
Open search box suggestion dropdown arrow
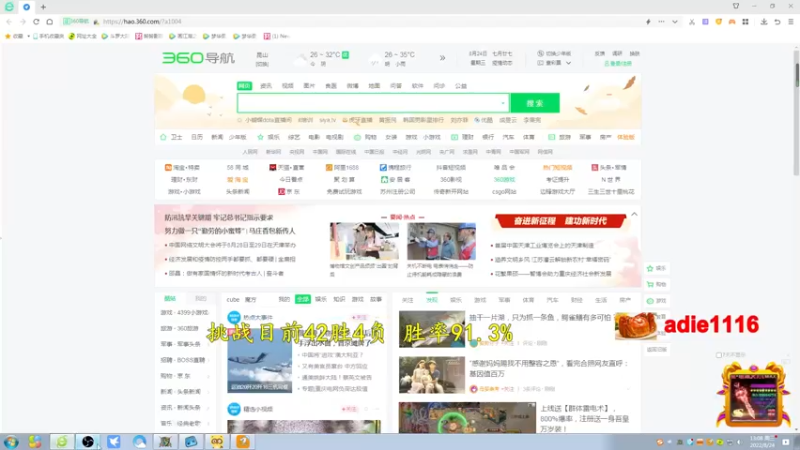[x=503, y=103]
